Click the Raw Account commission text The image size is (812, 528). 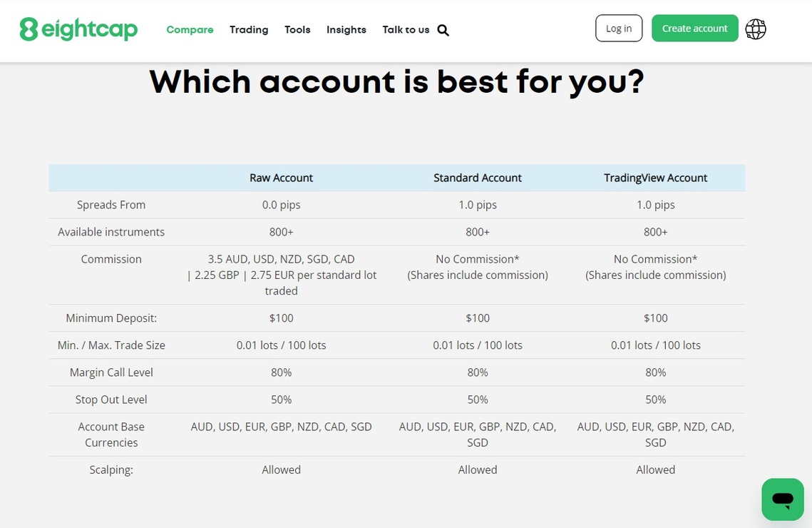pos(281,275)
